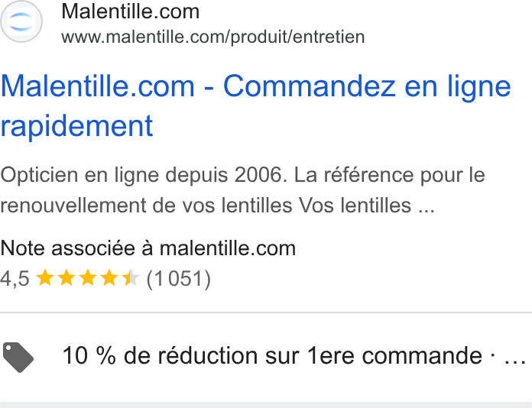The height and width of the screenshot is (408, 532).
Task: Click the Malentille.com round favicon
Action: (21, 21)
